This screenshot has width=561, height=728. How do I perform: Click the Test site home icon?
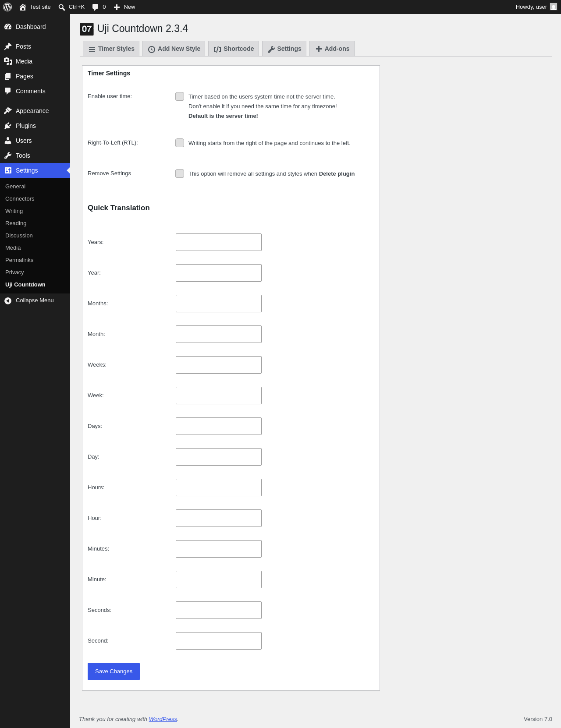(23, 7)
